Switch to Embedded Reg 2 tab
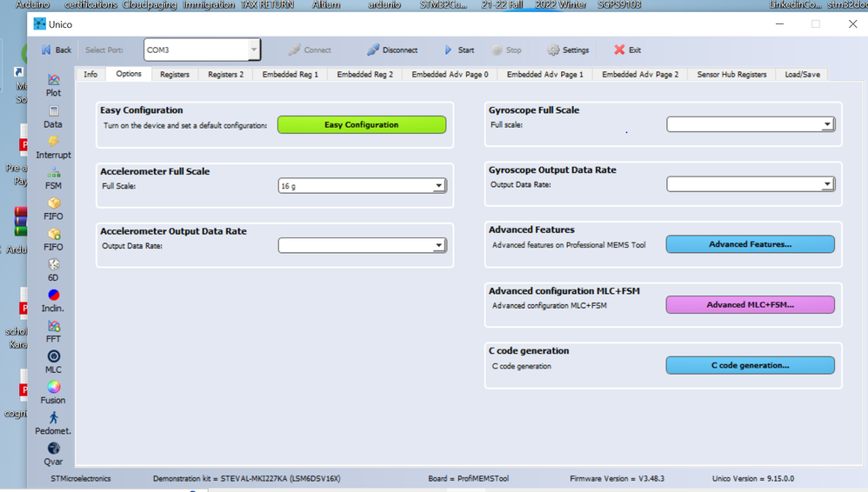The image size is (868, 492). 364,74
